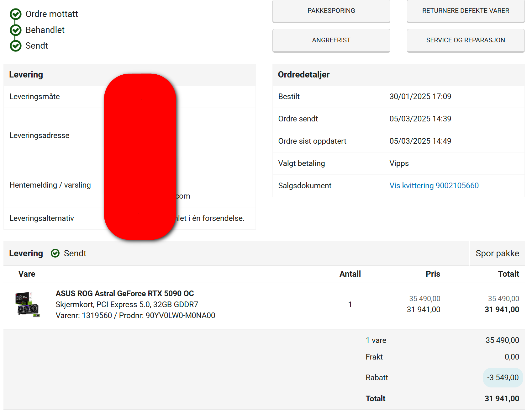Select the summary Totalt amount 31 941,00

tap(502, 399)
